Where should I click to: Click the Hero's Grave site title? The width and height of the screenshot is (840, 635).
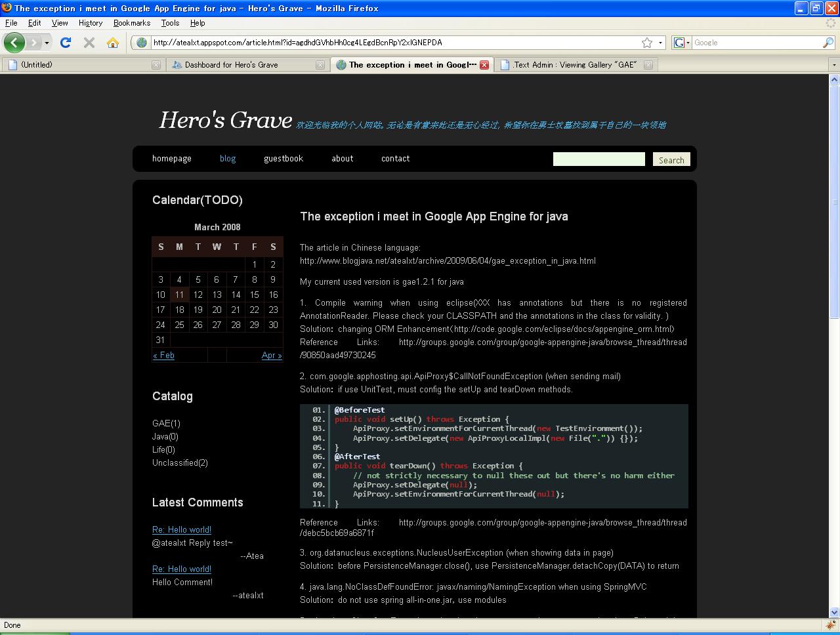point(225,120)
